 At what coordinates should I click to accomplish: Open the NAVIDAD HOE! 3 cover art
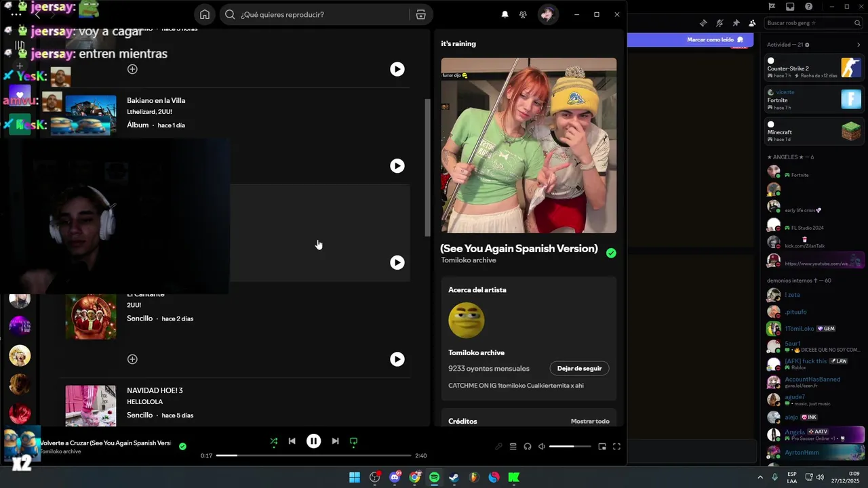pos(91,405)
